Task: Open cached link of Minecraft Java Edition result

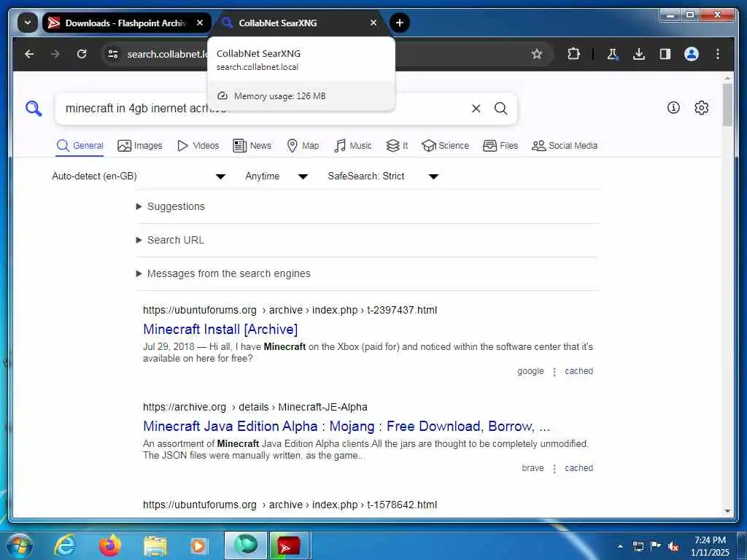Action: 578,468
